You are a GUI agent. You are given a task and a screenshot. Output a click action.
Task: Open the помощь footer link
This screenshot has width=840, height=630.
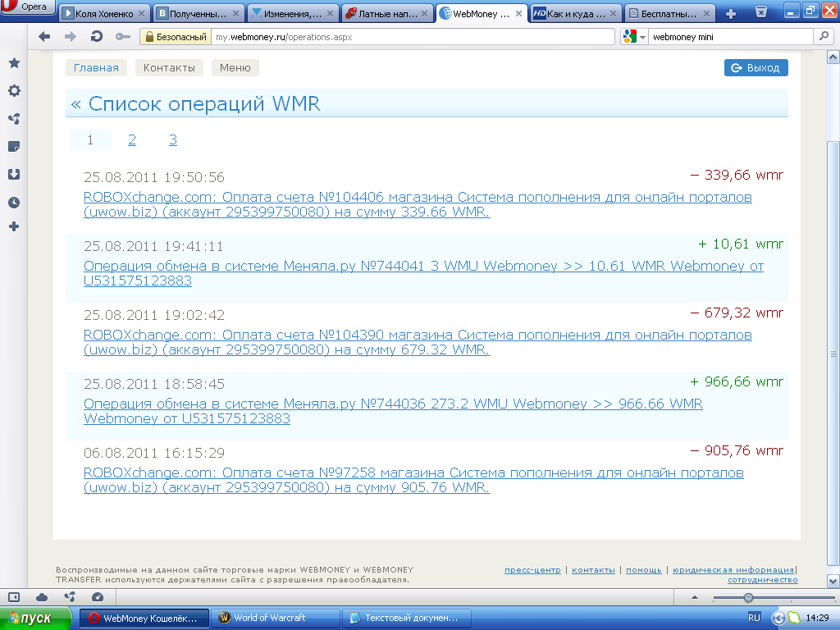pos(643,570)
